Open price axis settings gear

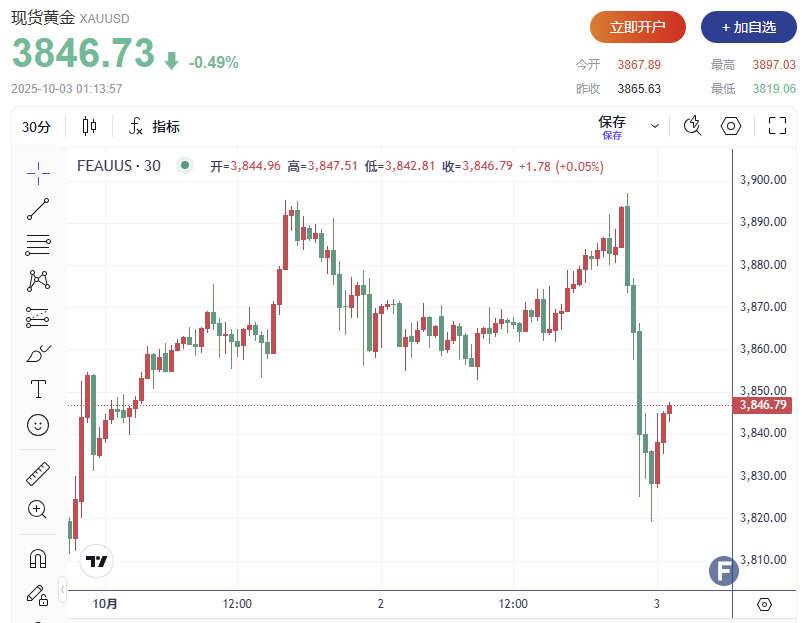click(x=765, y=604)
